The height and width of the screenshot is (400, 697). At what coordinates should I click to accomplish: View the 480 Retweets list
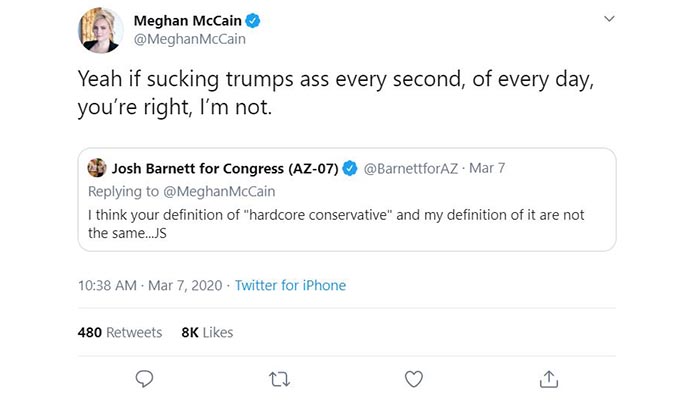coord(120,332)
